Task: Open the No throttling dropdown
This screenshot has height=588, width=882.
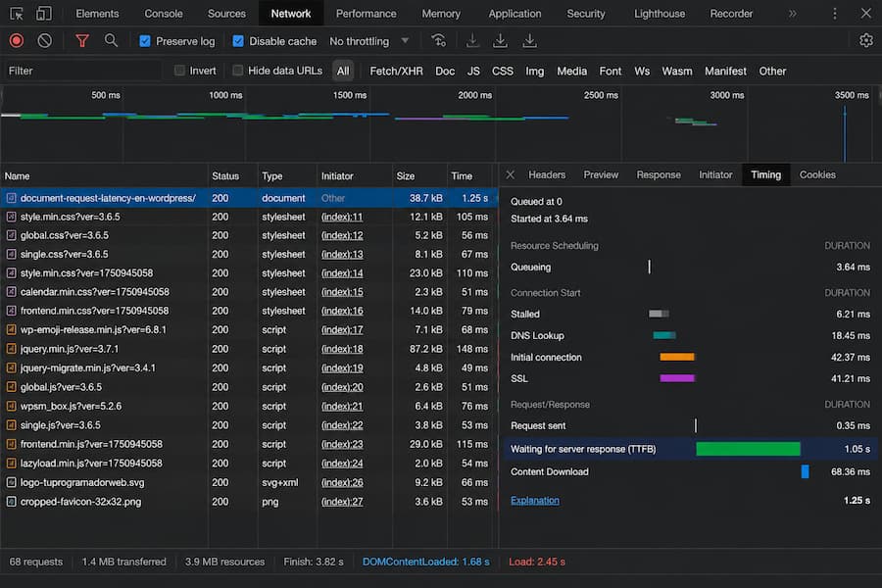Action: (x=369, y=41)
